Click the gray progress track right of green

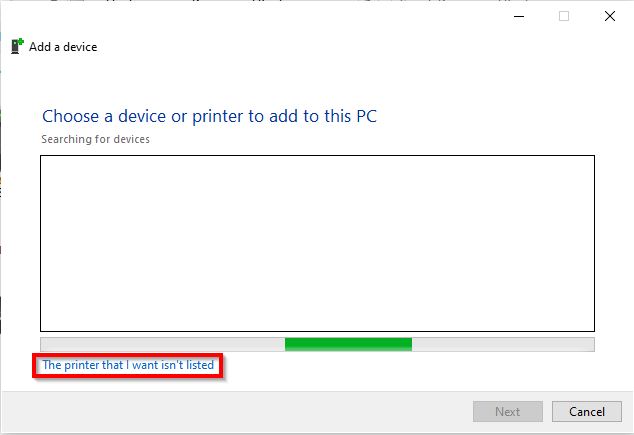(502, 344)
